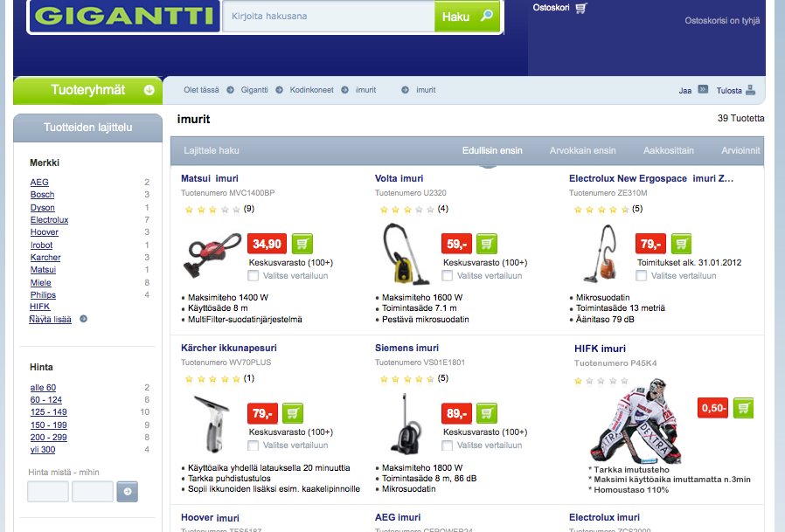
Task: Submit price range with arrow button
Action: tap(127, 492)
